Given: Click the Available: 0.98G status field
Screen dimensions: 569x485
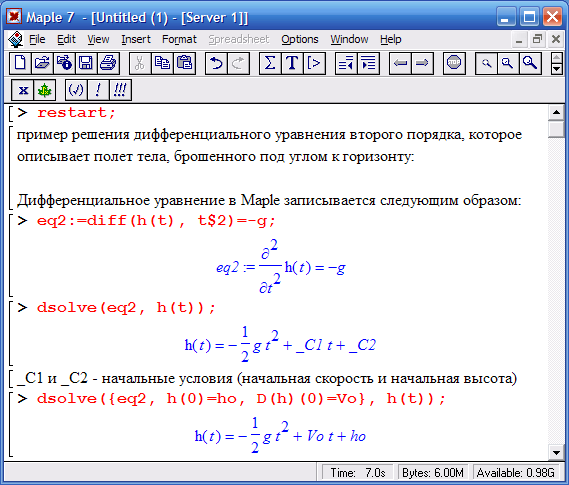Looking at the screenshot, I should [x=516, y=473].
